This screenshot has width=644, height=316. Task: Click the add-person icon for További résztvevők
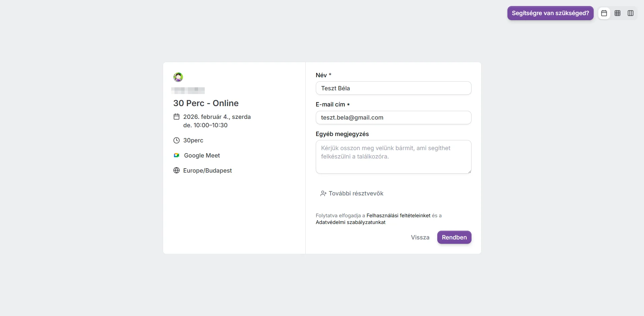324,193
